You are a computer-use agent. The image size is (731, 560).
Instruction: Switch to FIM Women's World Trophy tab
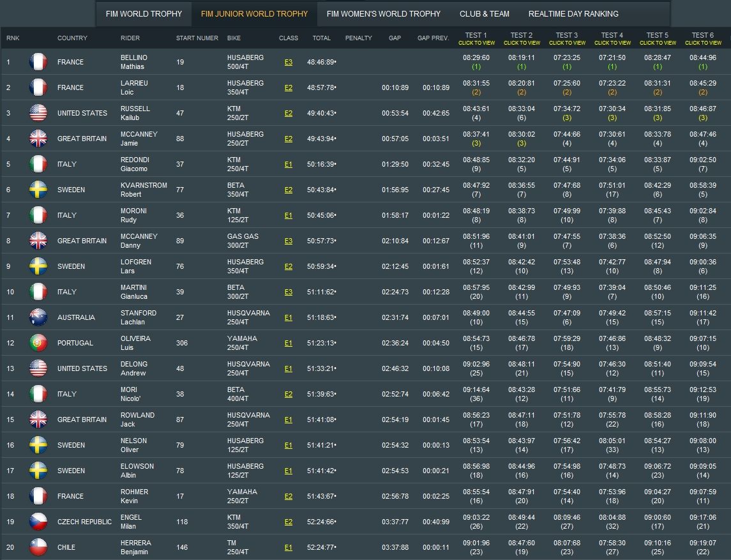tap(383, 13)
